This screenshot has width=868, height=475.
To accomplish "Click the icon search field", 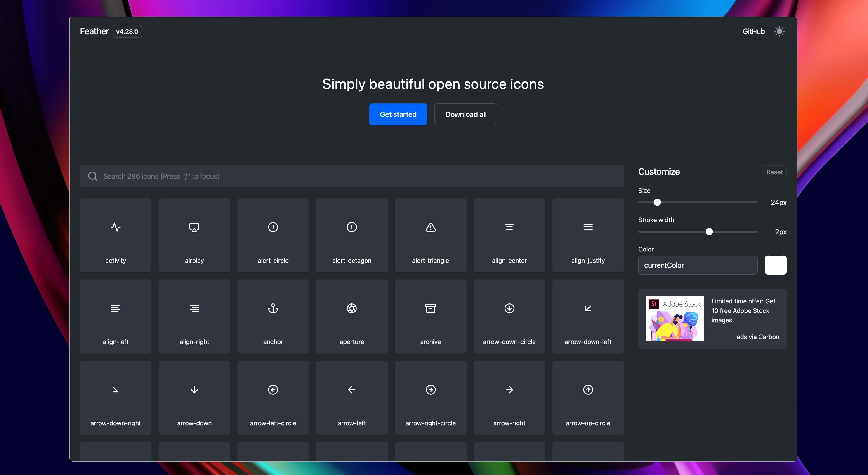I will pos(351,176).
